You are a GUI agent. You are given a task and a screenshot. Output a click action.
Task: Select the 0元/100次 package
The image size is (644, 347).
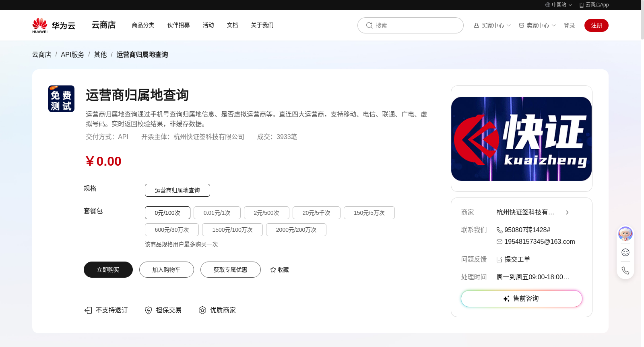point(167,213)
